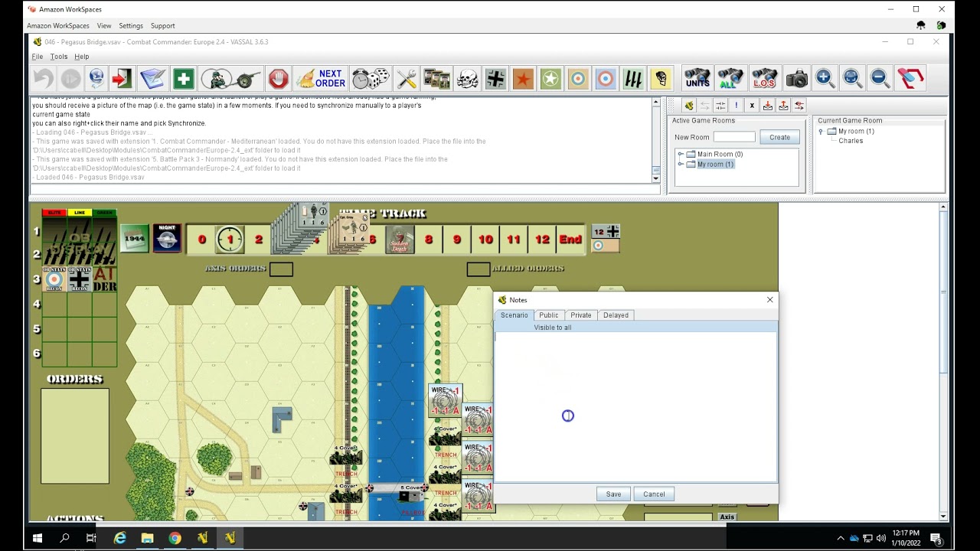Open the Amazon WorkSpaces Settings menu
This screenshot has width=980, height=551.
131,25
